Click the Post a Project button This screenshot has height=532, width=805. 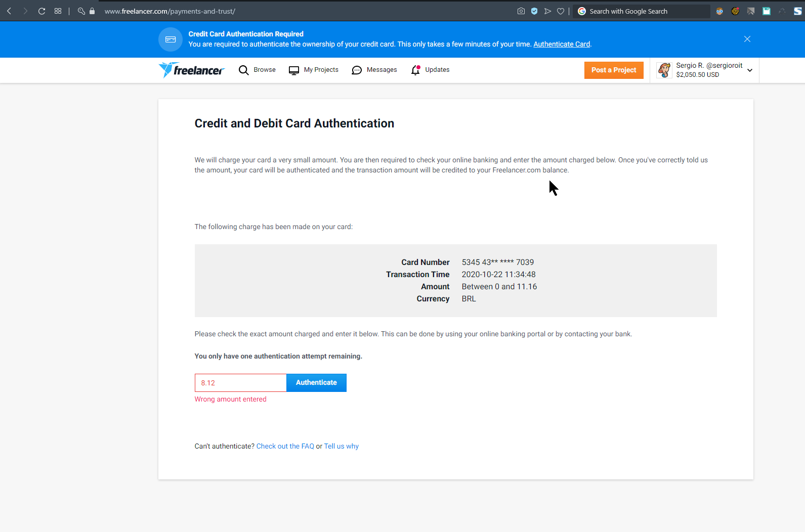pos(614,70)
